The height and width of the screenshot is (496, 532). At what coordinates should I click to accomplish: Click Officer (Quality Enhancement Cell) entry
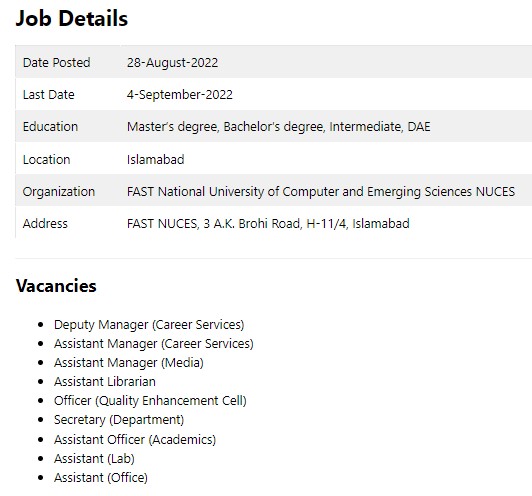click(150, 401)
